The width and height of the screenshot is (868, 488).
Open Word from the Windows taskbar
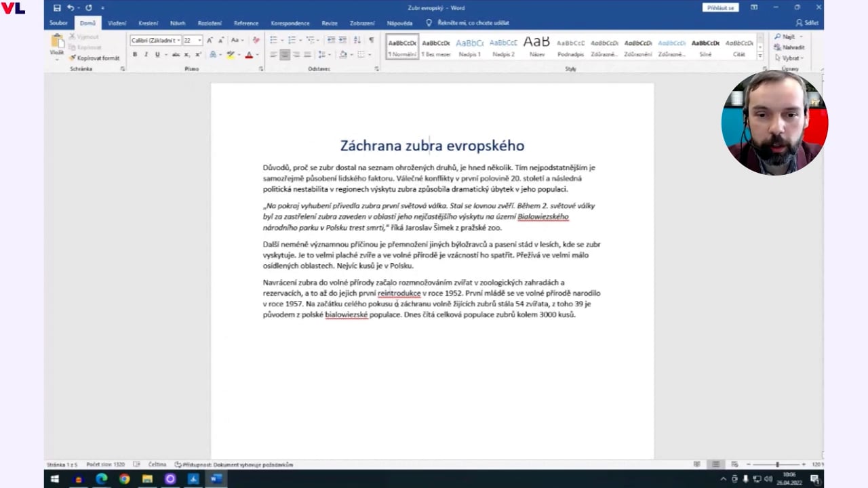[216, 479]
